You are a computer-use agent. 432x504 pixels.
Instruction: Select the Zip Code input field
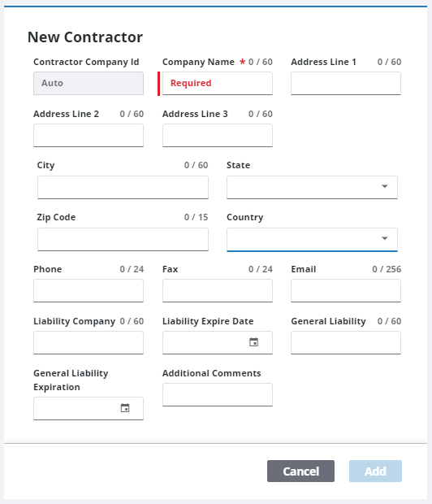[123, 240]
